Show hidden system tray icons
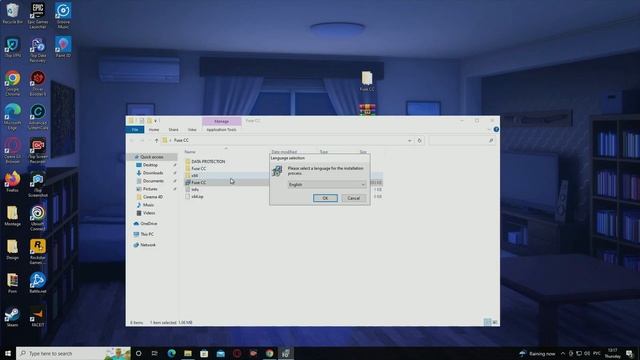 [563, 353]
